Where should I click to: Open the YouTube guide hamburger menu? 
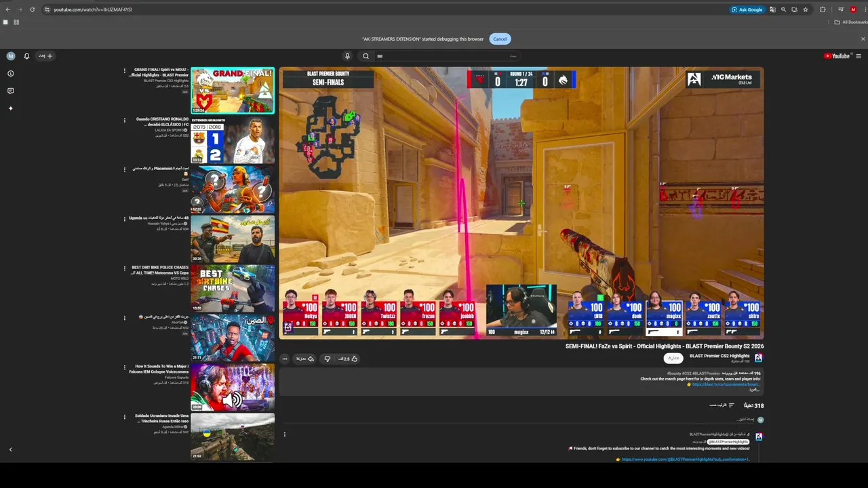pos(859,56)
